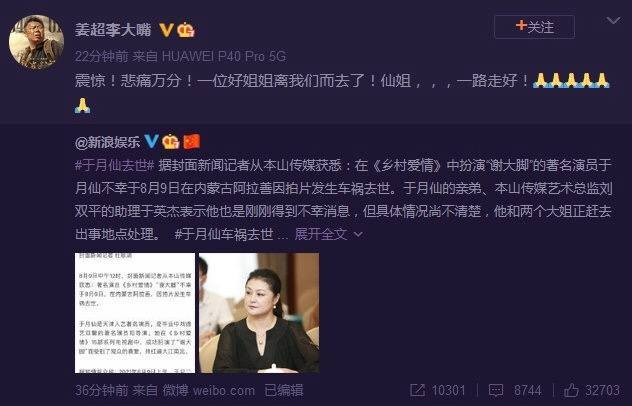Open the news article text thumbnail
This screenshot has height=406, width=632.
point(135,313)
